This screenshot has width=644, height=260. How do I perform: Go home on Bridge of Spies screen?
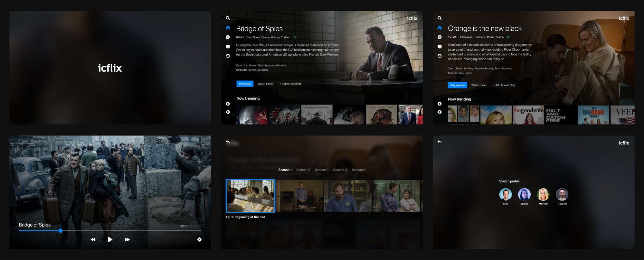[x=228, y=28]
